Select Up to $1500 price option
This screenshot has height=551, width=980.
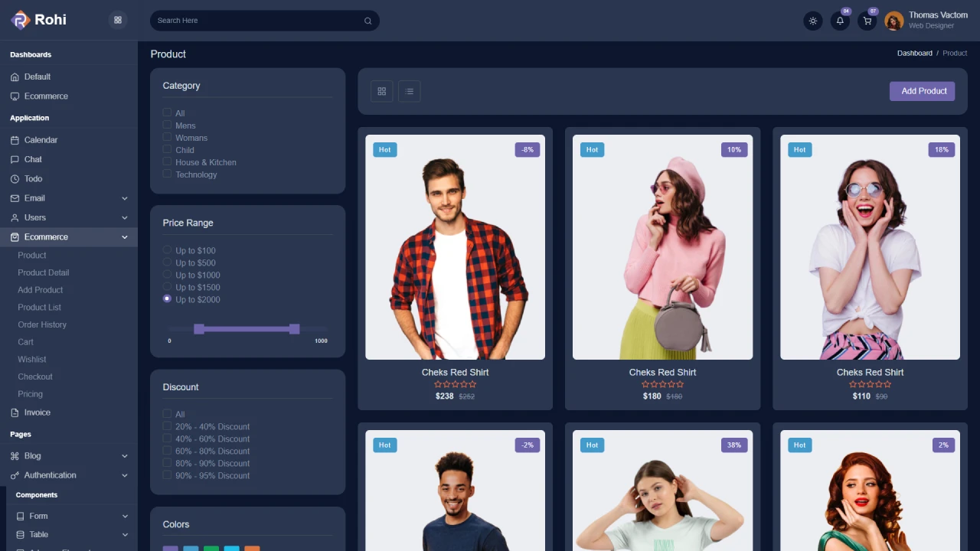(167, 286)
